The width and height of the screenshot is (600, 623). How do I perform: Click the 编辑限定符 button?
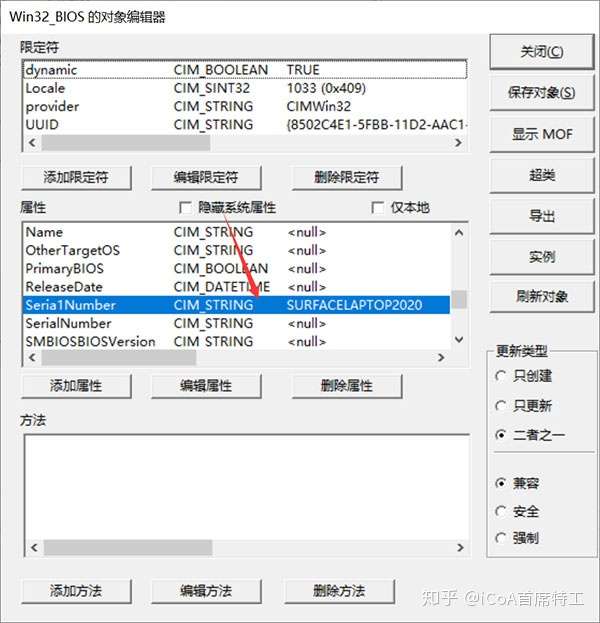coord(206,177)
